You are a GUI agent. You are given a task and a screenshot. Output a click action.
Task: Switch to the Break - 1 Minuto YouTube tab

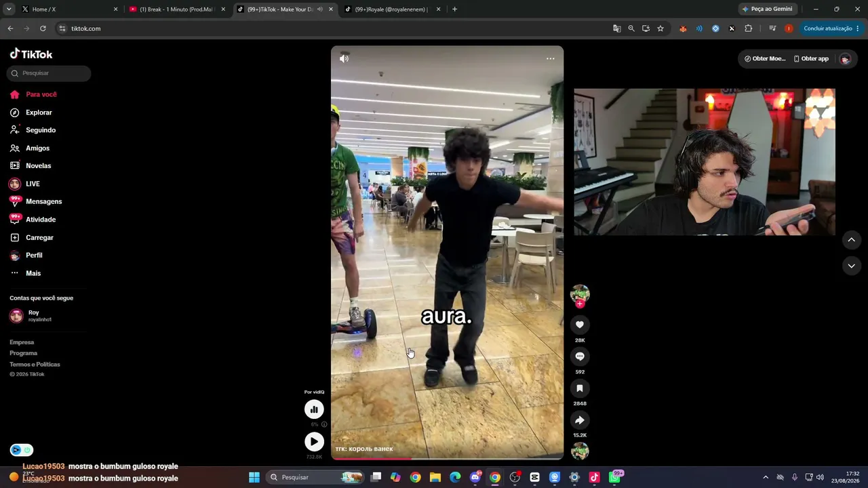point(178,9)
